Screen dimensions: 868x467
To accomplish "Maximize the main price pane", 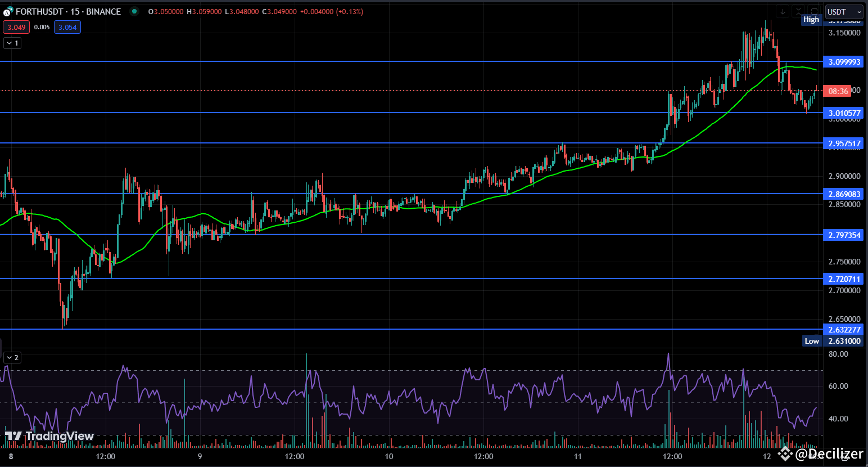I will (x=813, y=11).
